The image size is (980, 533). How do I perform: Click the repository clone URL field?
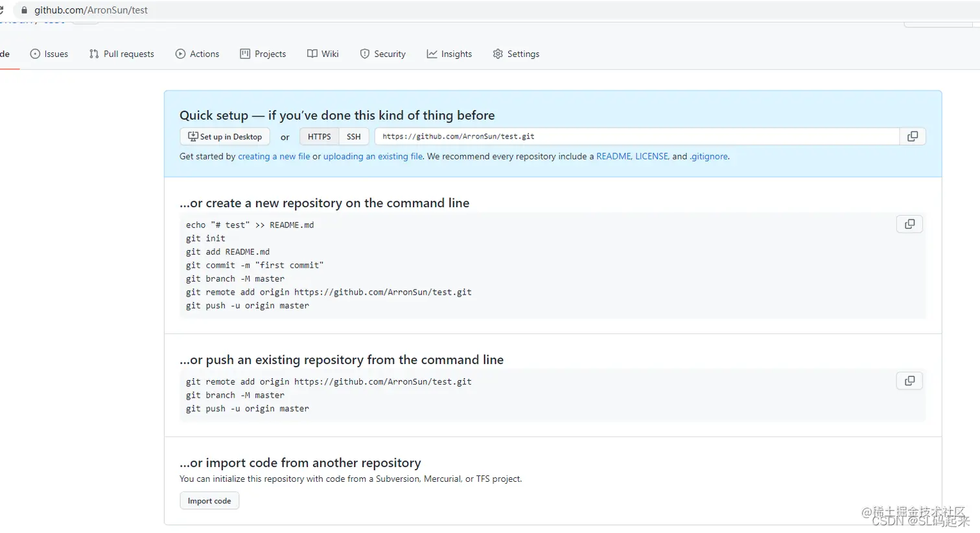coord(637,137)
